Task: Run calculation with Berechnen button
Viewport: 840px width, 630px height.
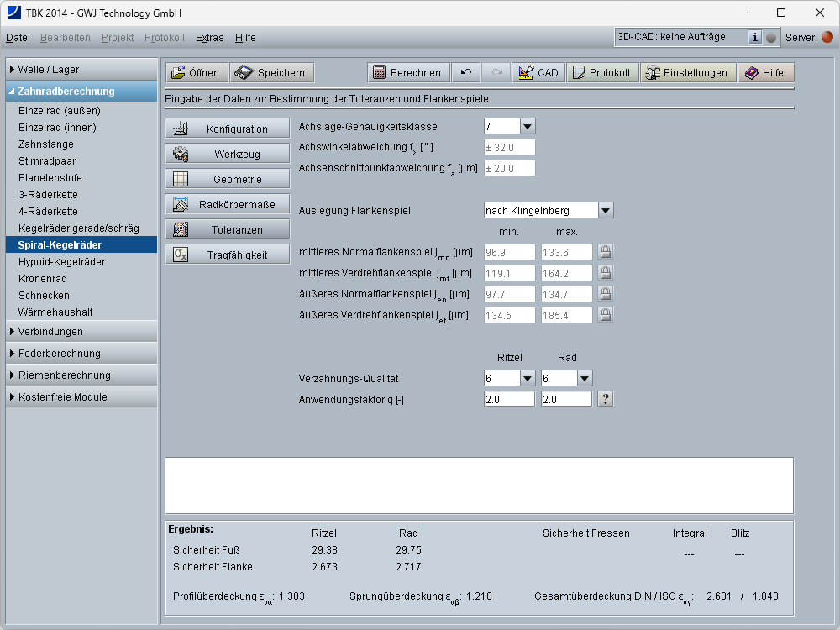Action: point(408,73)
